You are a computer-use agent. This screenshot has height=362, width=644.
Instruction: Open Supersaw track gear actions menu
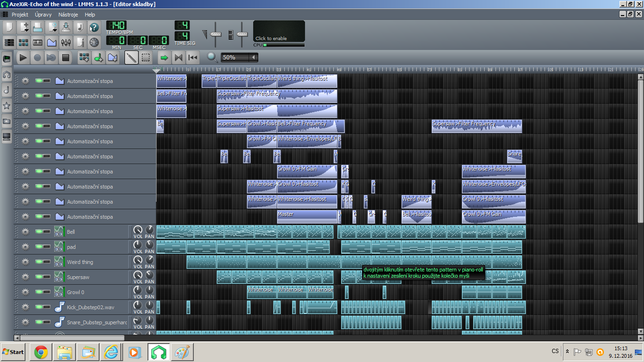(25, 277)
